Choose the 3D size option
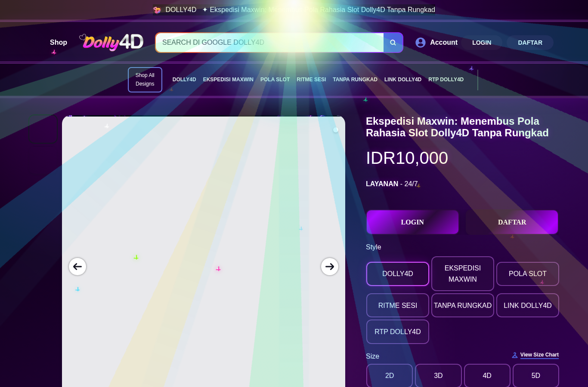This screenshot has width=588, height=387. 438,375
